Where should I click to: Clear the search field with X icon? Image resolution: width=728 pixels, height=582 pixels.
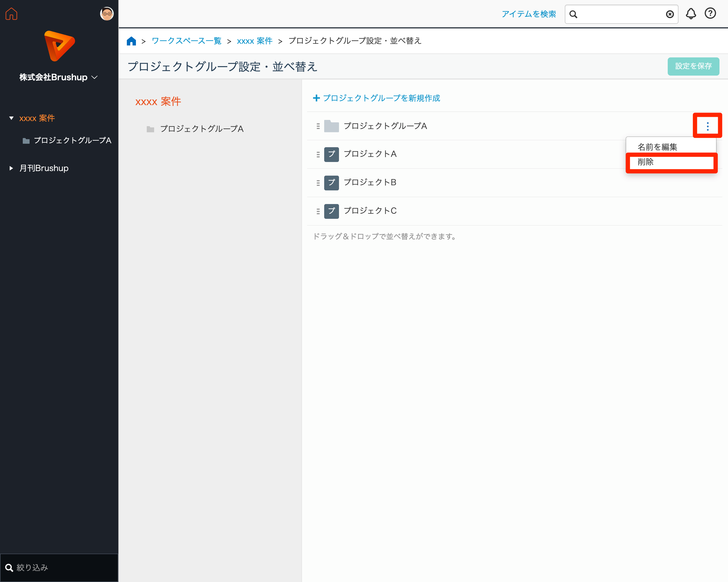pyautogui.click(x=670, y=14)
